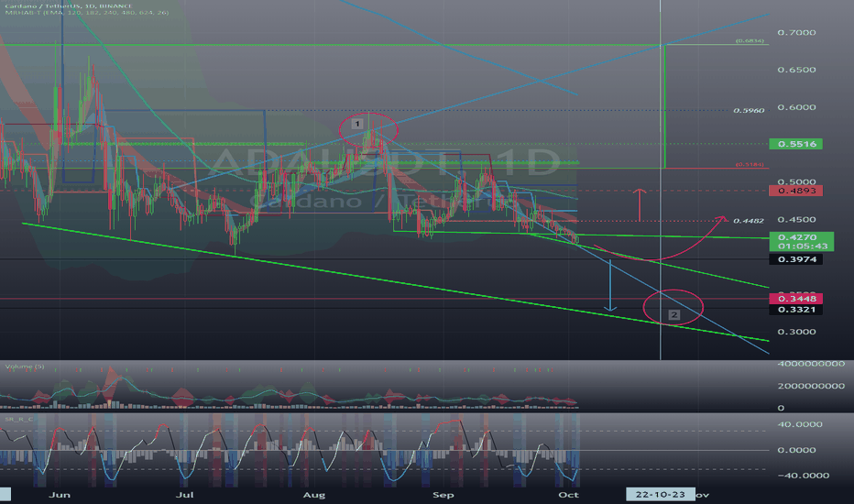The image size is (854, 504).
Task: Click the Jul label on time axis
Action: [185, 495]
